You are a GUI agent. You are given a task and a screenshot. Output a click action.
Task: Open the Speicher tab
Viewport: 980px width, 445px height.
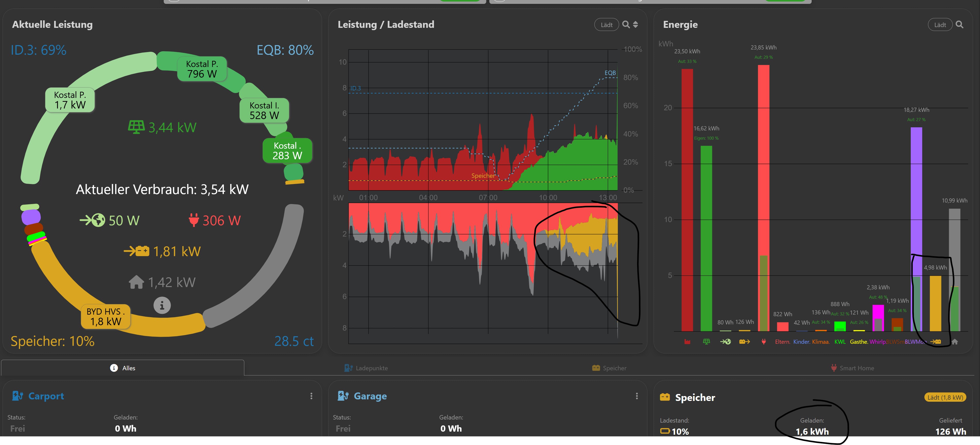609,368
